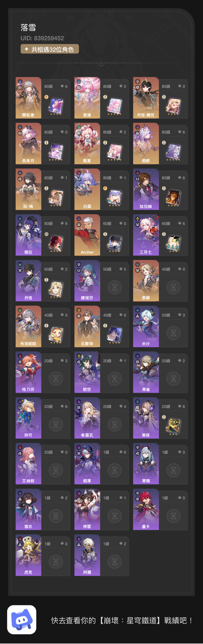Screen dimensions: 203x644
Task: Click 佩拉's red light cone icon
Action: (56, 243)
